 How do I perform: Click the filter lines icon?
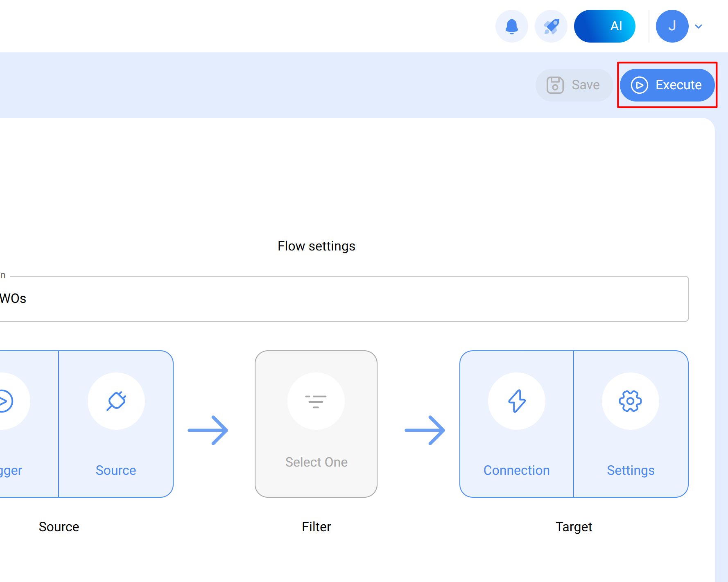click(x=316, y=401)
